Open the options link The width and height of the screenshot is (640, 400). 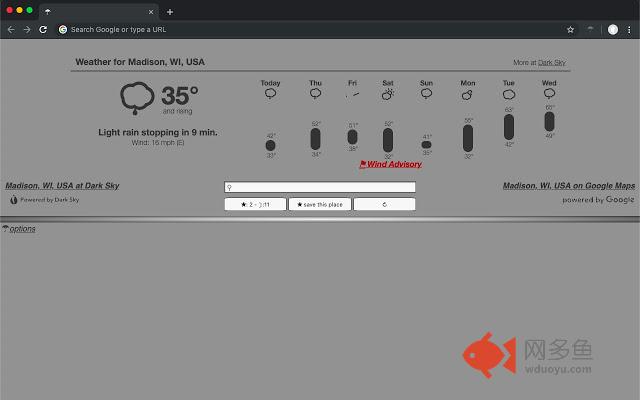tap(22, 229)
